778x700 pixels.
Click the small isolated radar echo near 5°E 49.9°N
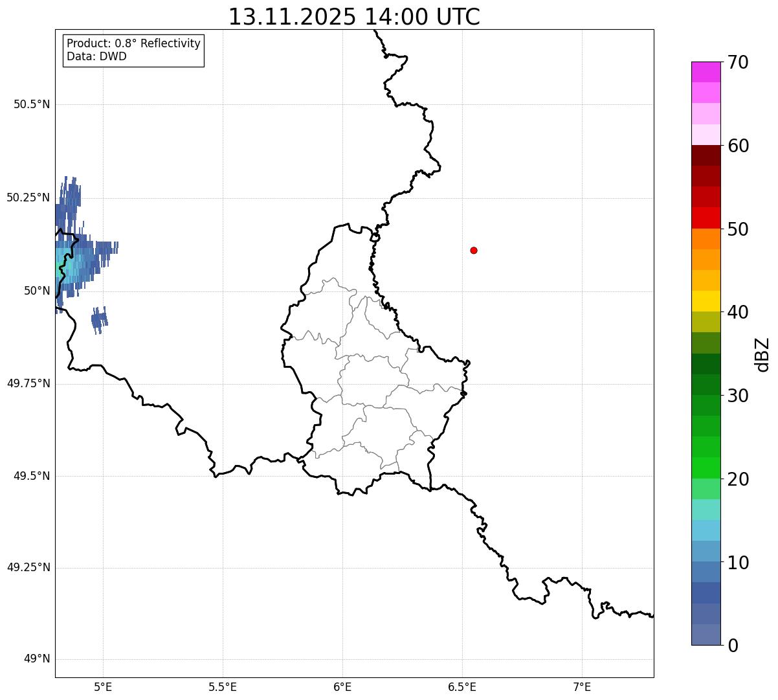[99, 319]
